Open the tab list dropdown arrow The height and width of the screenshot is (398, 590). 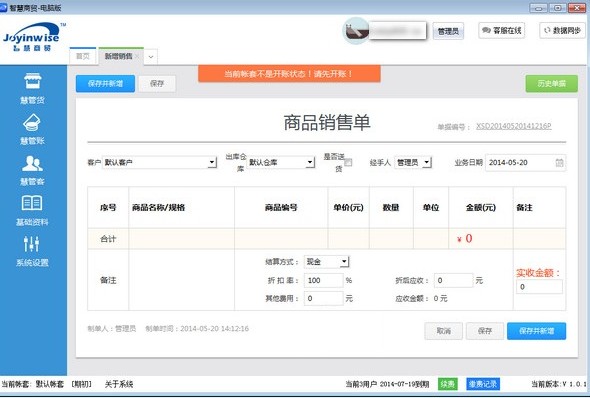coord(151,57)
